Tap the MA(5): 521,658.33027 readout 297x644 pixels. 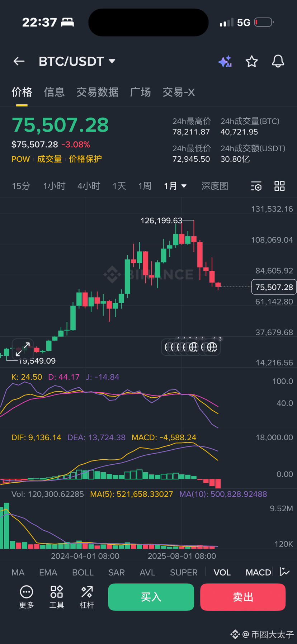(x=132, y=494)
